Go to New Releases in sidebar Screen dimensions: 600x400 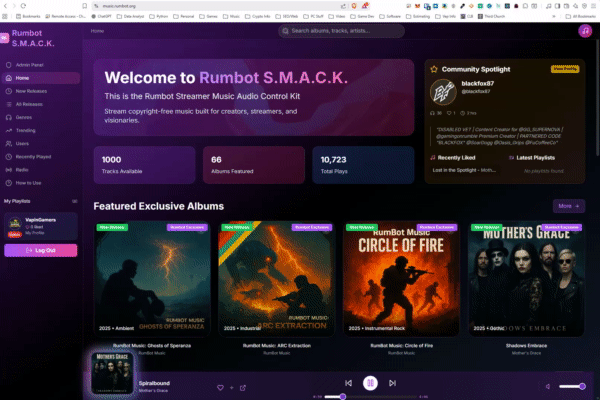[30, 91]
